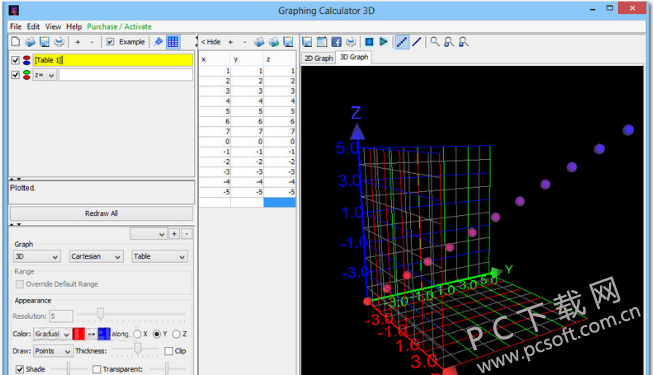The image size is (653, 375).
Task: Open the empty dropdown above Graph section
Action: 149,234
